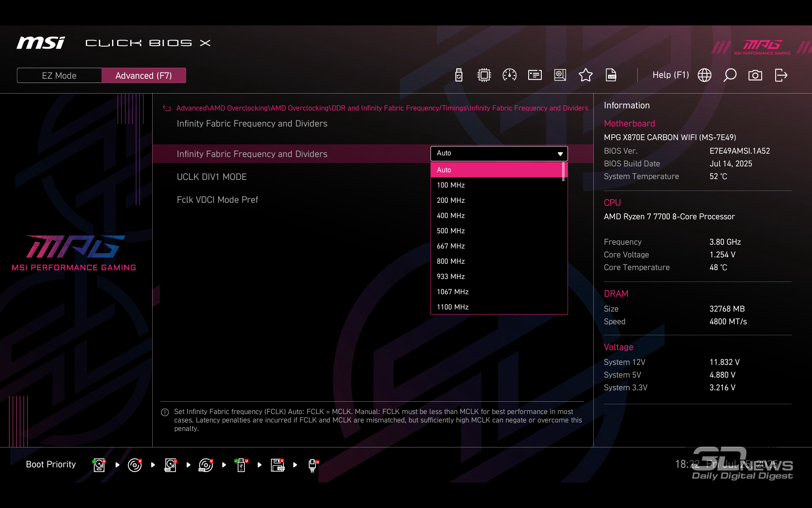Select the UCLK DIV1 MODE setting

click(x=211, y=177)
